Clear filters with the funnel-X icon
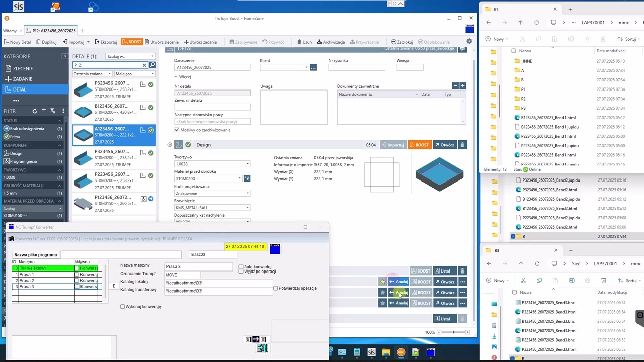This screenshot has width=644, height=362. (53, 111)
